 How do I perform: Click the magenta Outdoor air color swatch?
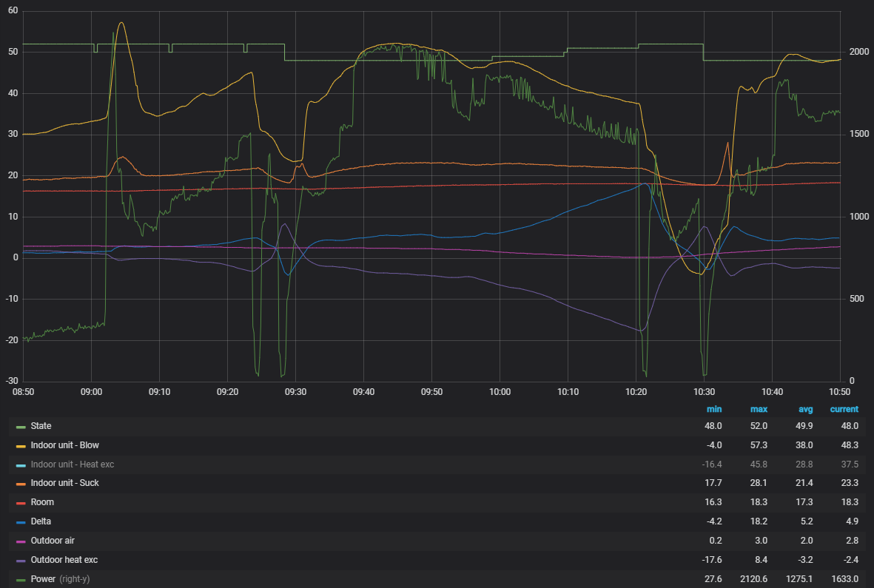[x=21, y=541]
